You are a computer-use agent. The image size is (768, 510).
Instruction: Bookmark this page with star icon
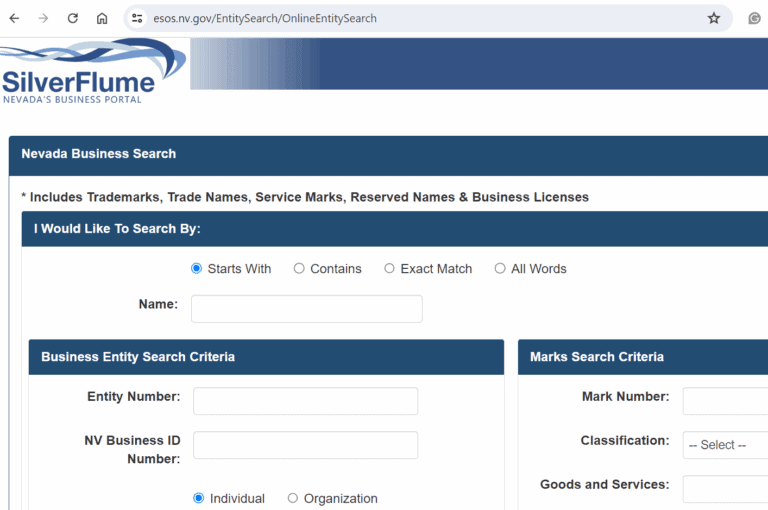[714, 18]
